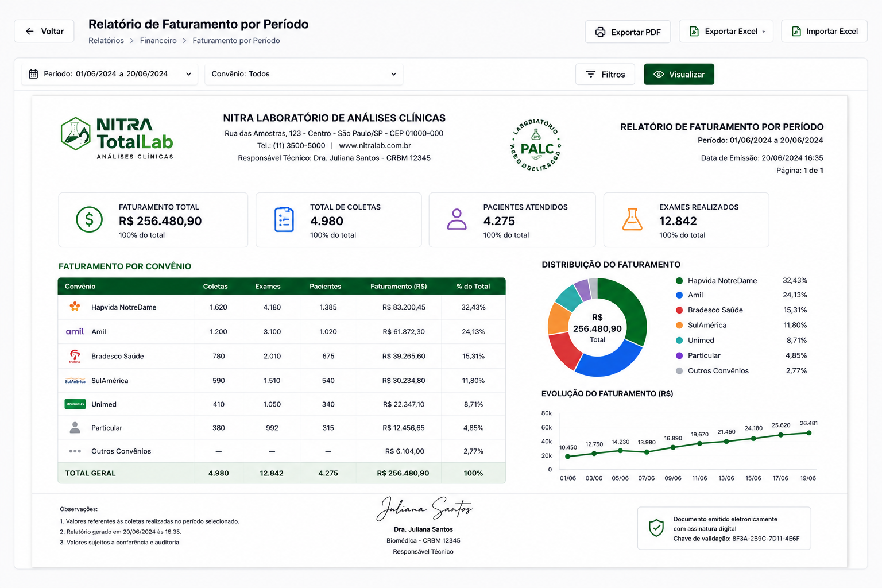
Task: Open the Relatórios breadcrumb link
Action: point(106,41)
